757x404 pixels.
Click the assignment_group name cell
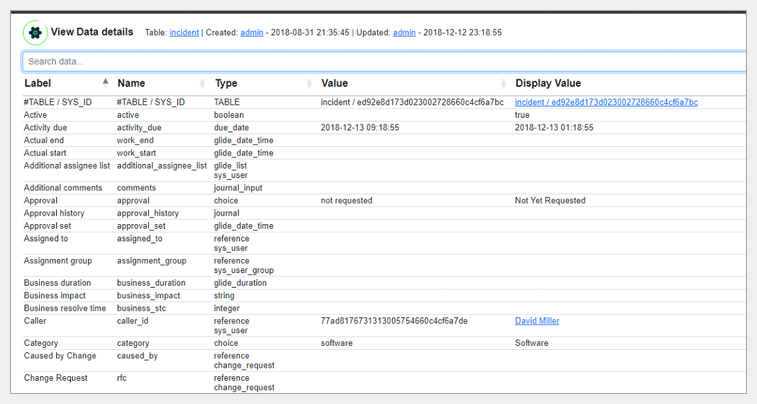[151, 261]
